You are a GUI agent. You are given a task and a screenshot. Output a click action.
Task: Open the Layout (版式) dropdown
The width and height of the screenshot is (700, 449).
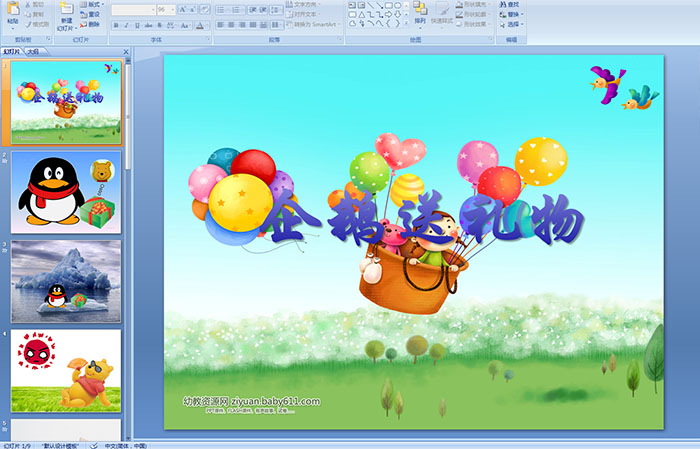[x=92, y=4]
